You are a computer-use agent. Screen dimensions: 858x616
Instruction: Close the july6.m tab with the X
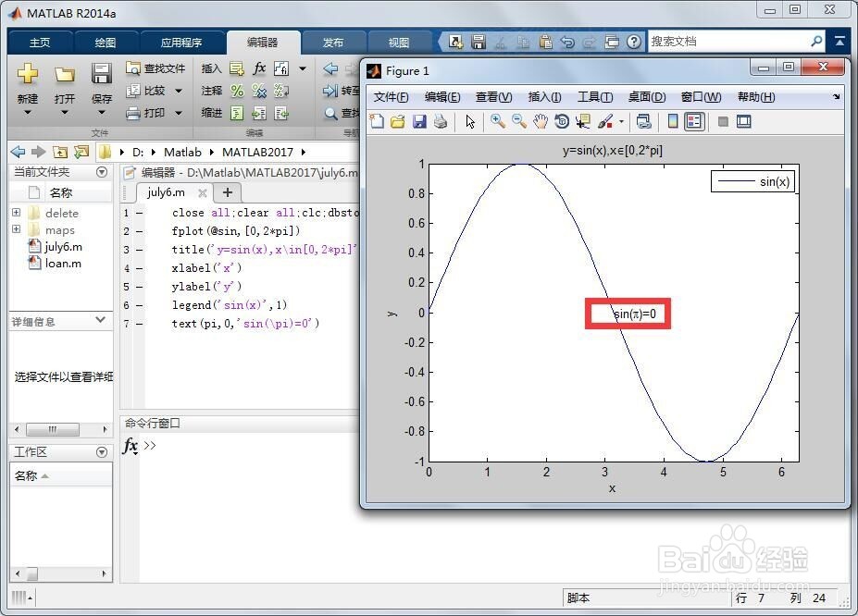click(203, 193)
